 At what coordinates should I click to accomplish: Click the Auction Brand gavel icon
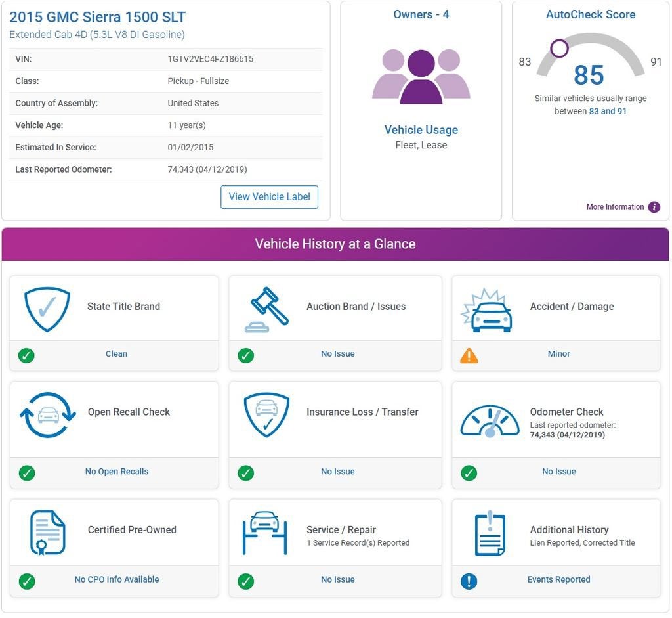pyautogui.click(x=266, y=309)
